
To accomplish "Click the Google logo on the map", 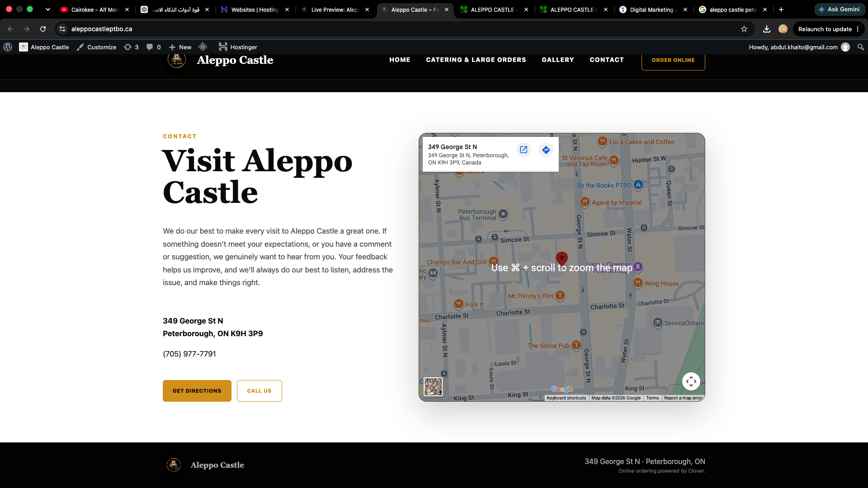I will tap(561, 389).
